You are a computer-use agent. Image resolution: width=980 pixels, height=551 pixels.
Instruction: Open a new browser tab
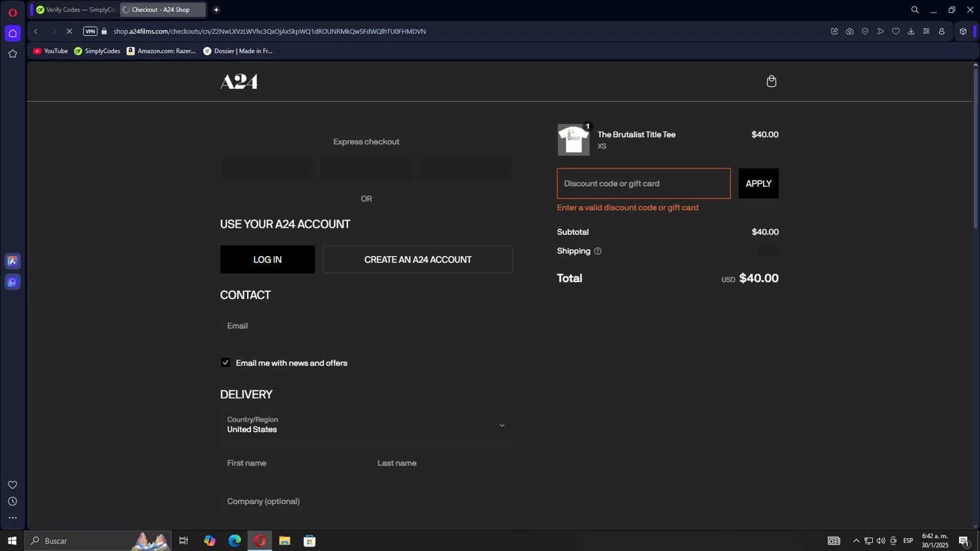[216, 10]
